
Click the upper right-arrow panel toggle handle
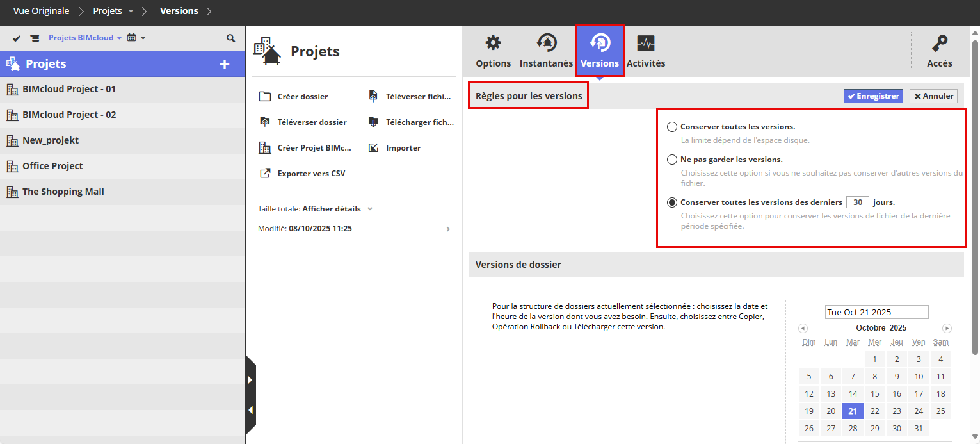click(x=250, y=380)
